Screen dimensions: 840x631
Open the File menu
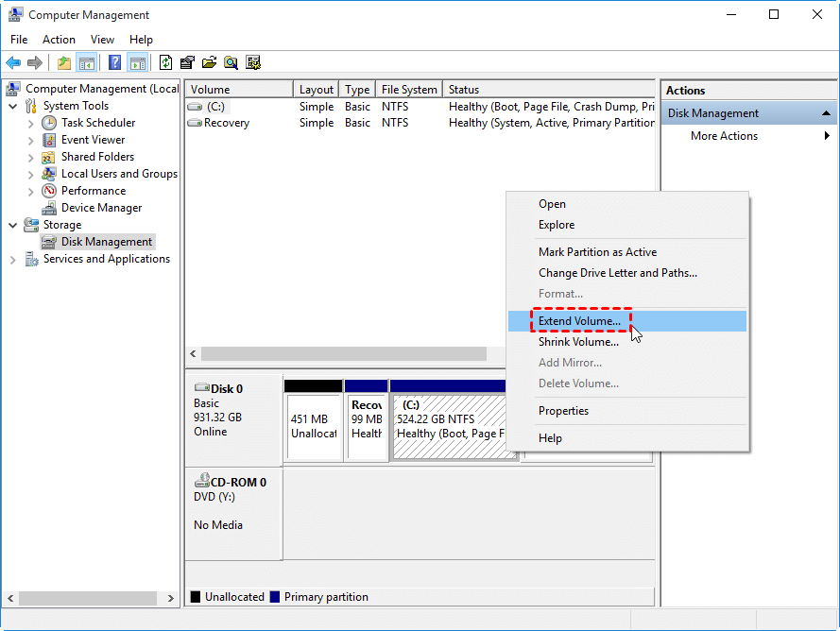[19, 39]
